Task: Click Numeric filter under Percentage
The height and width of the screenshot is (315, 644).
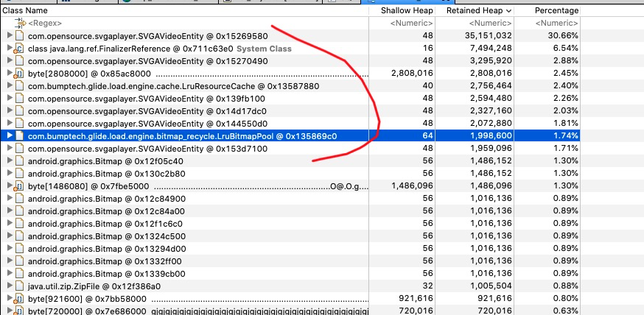Action: point(557,24)
